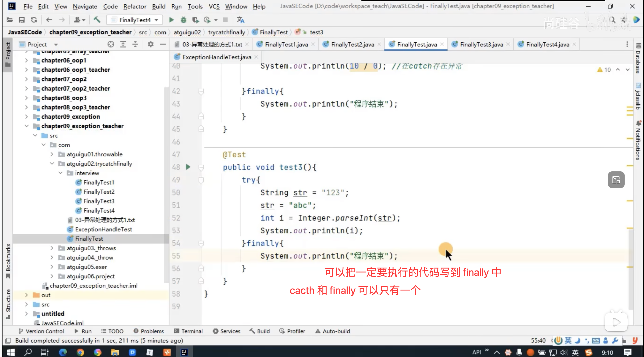Toggle fold marker on test3 method line
This screenshot has height=357, width=644.
(x=201, y=167)
